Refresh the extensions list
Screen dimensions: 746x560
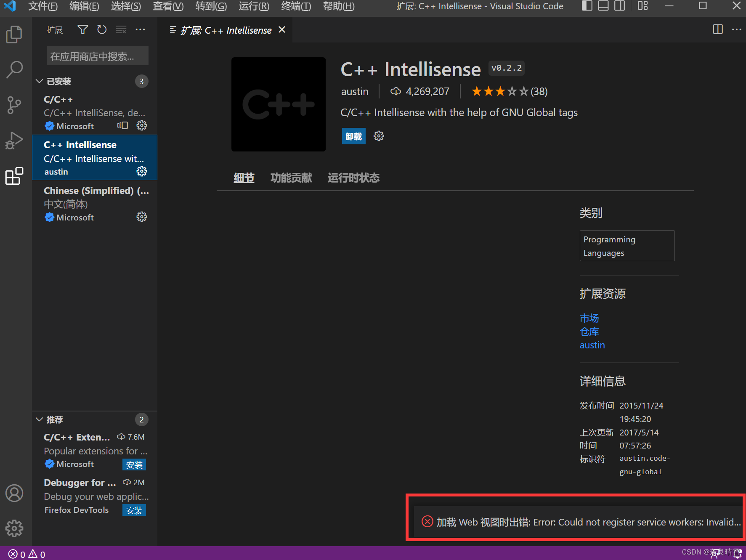click(102, 29)
